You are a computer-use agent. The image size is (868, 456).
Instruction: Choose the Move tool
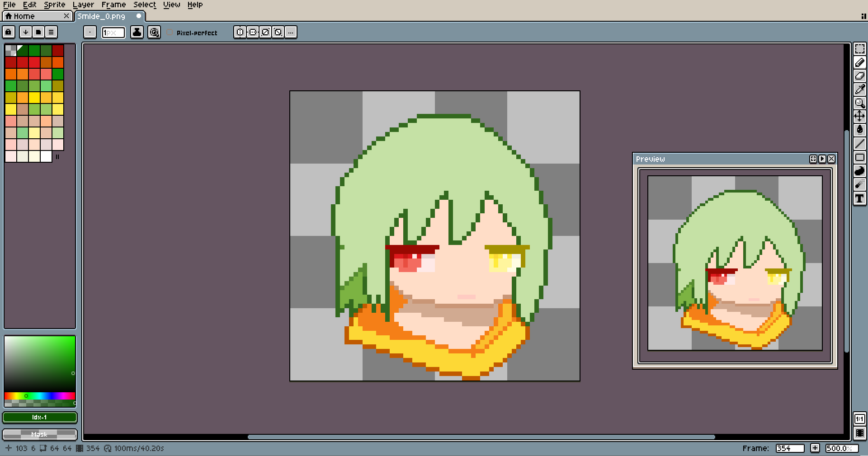click(859, 117)
